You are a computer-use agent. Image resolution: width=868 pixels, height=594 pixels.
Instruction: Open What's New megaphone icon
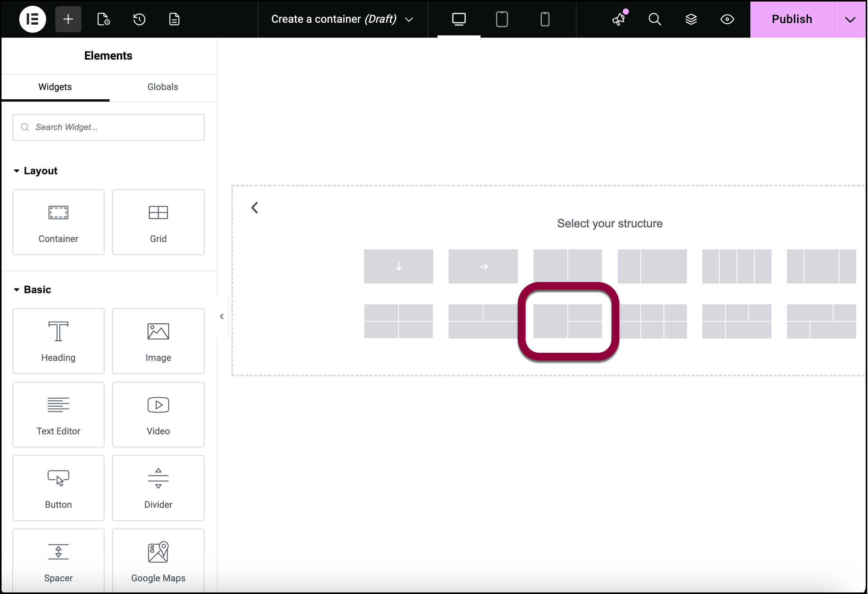(619, 19)
